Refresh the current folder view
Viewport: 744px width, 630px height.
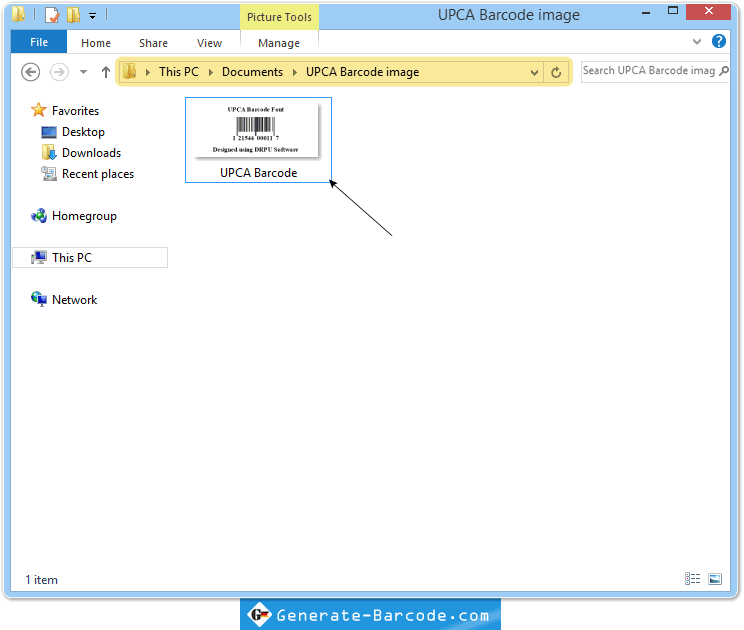point(556,73)
